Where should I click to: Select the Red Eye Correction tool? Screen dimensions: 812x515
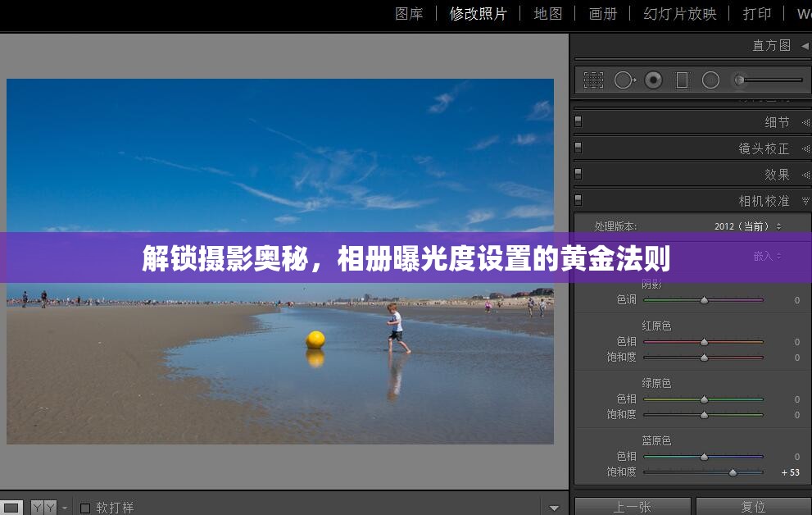(654, 80)
